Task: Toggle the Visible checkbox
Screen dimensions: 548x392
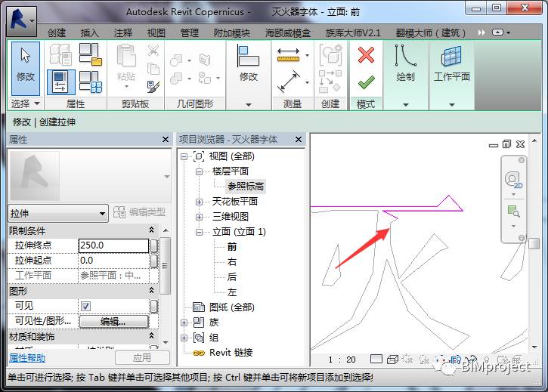Action: click(85, 307)
